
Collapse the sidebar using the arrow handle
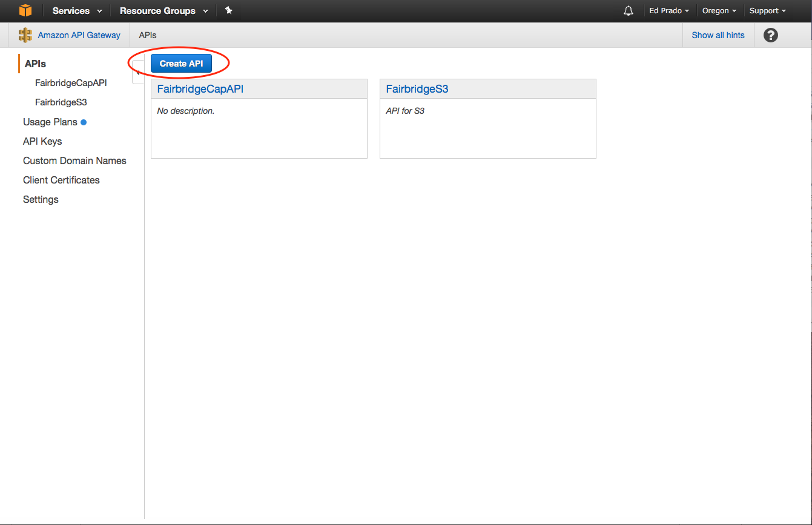coord(138,72)
